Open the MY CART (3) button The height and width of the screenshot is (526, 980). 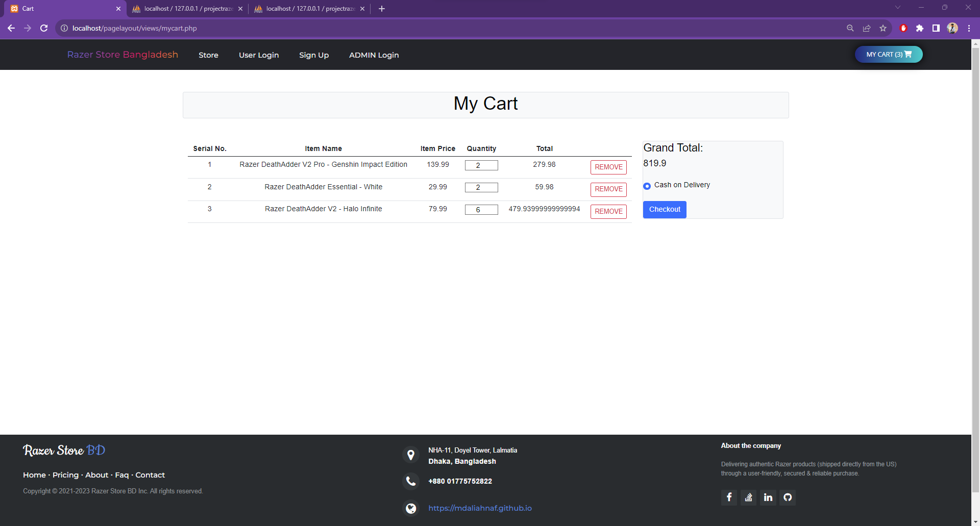[x=889, y=54]
